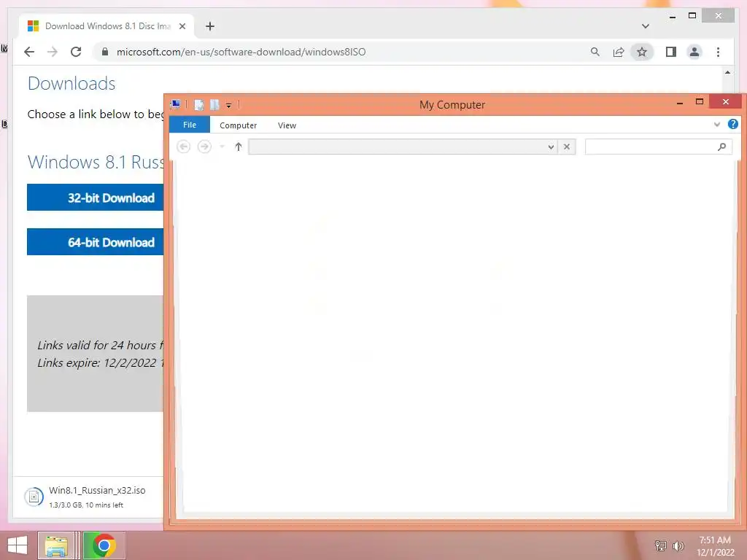Open Explorer Help question mark icon

[x=732, y=124]
